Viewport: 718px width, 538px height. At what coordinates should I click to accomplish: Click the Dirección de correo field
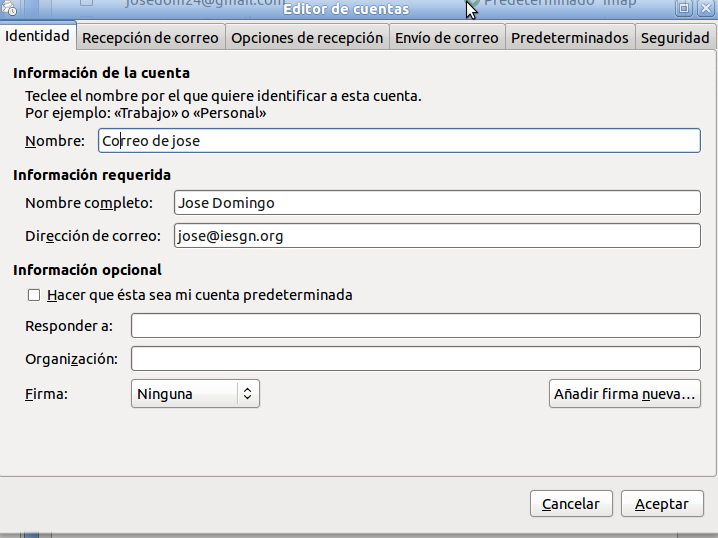tap(437, 235)
